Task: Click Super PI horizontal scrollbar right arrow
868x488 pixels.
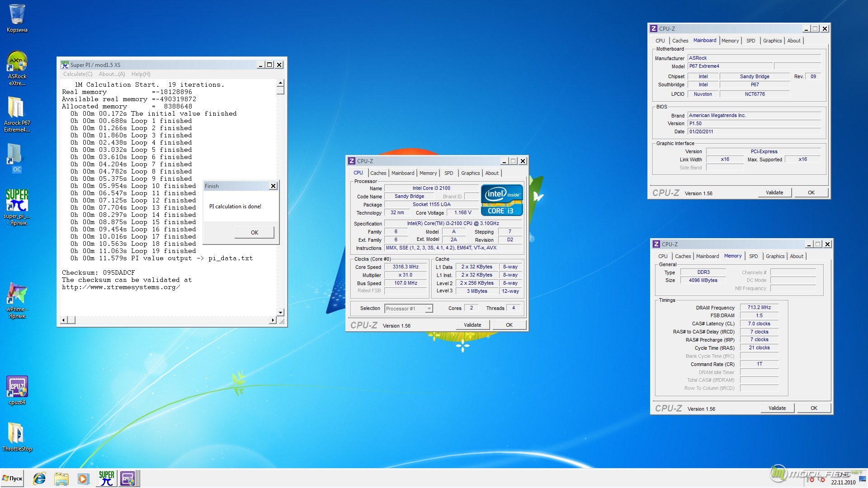Action: 273,320
